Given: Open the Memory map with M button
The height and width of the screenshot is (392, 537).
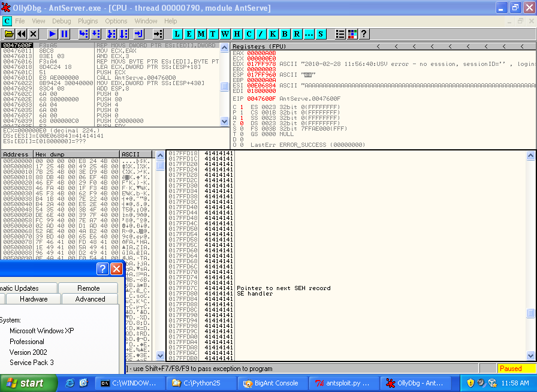Looking at the screenshot, I should click(201, 34).
